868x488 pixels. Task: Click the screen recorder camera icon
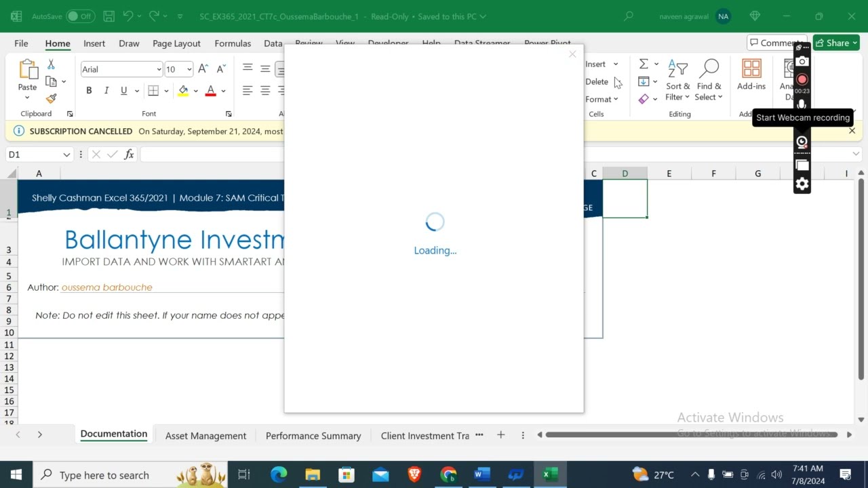(802, 62)
